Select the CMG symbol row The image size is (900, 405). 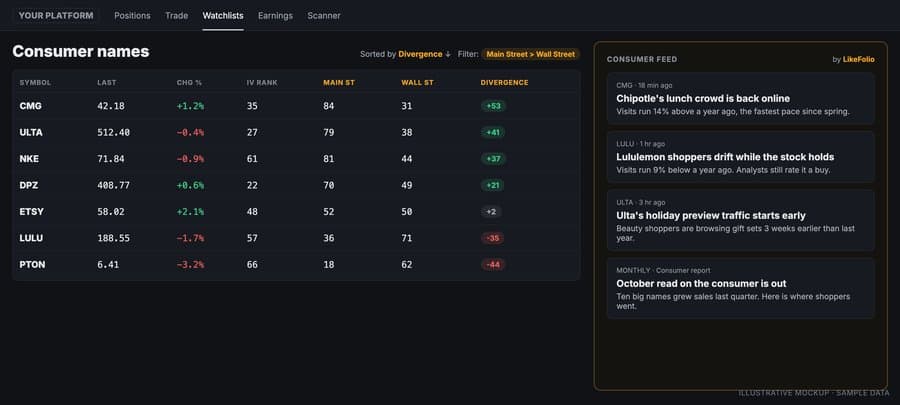point(296,106)
